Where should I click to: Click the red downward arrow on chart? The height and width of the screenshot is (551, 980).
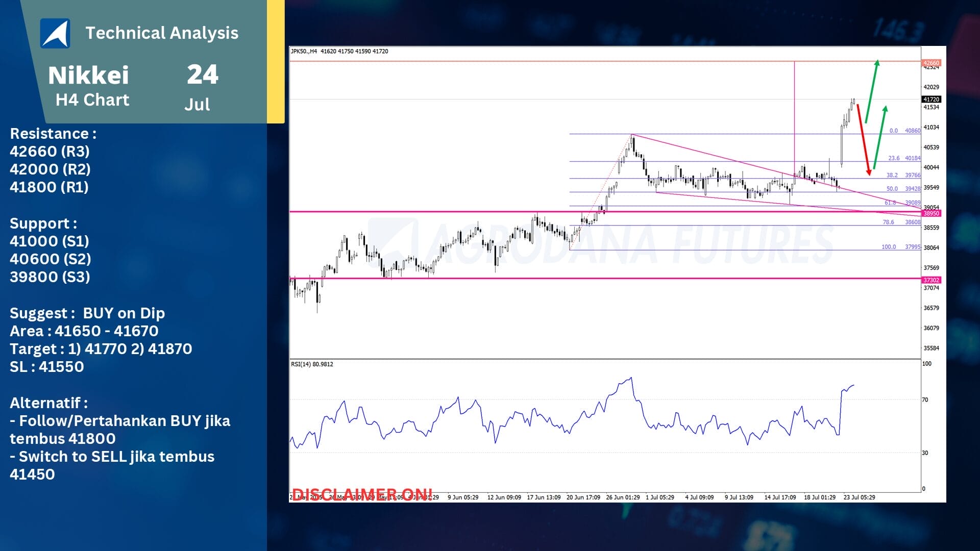864,140
